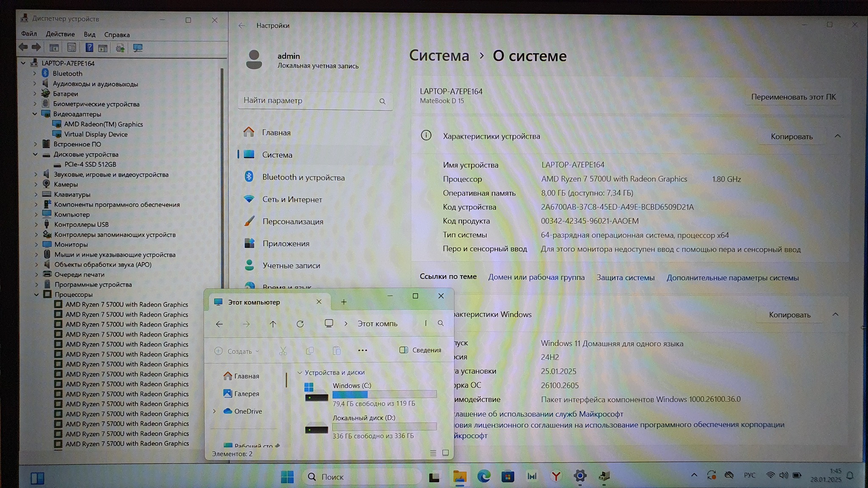The width and height of the screenshot is (868, 488).
Task: Open Microsoft Store from the taskbar
Action: click(507, 477)
